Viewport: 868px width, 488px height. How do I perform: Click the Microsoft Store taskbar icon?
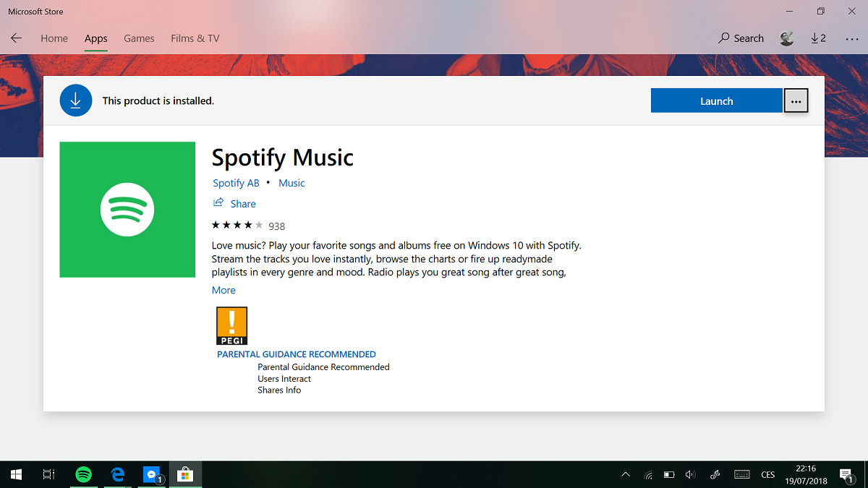point(186,474)
